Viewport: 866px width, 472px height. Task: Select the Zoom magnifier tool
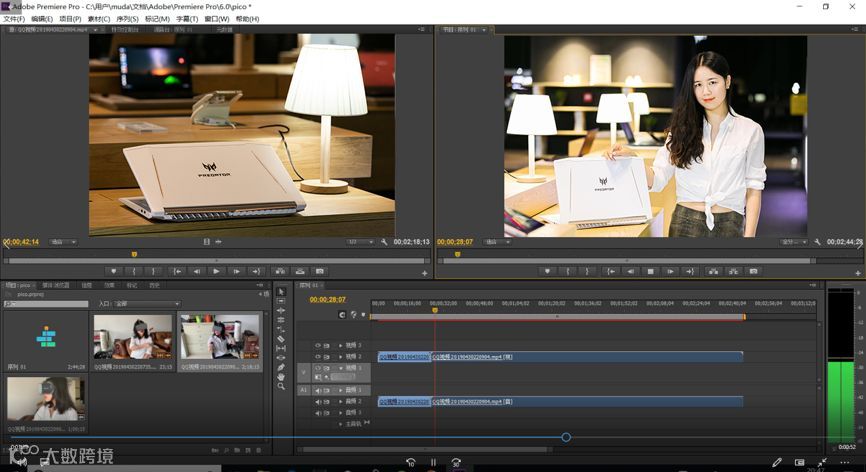[x=281, y=386]
